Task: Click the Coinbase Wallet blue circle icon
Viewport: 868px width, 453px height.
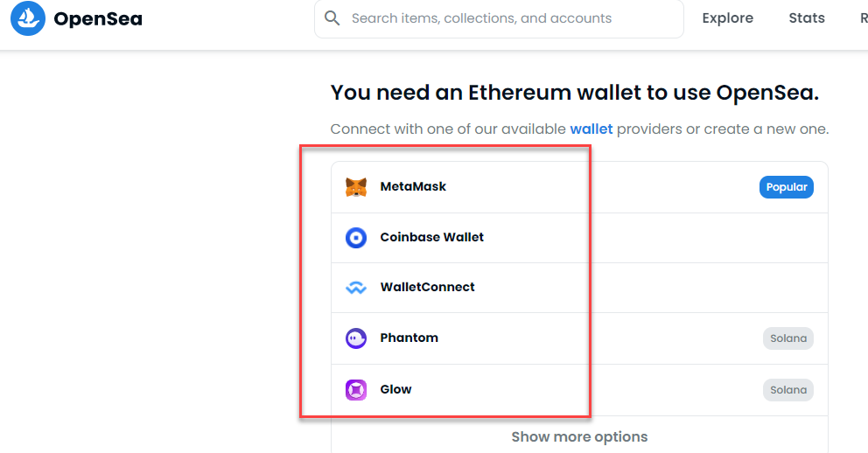Action: (356, 237)
